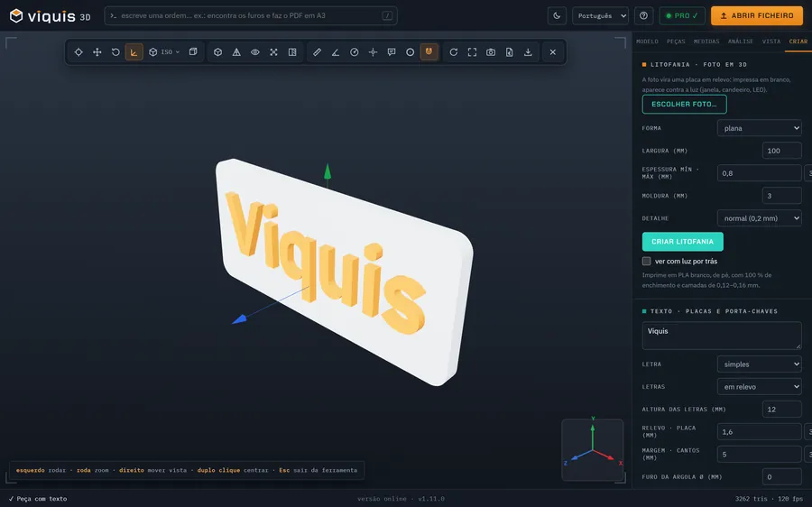This screenshot has width=812, height=507.
Task: Toggle the eye visibility icon in toolbar
Action: [254, 52]
